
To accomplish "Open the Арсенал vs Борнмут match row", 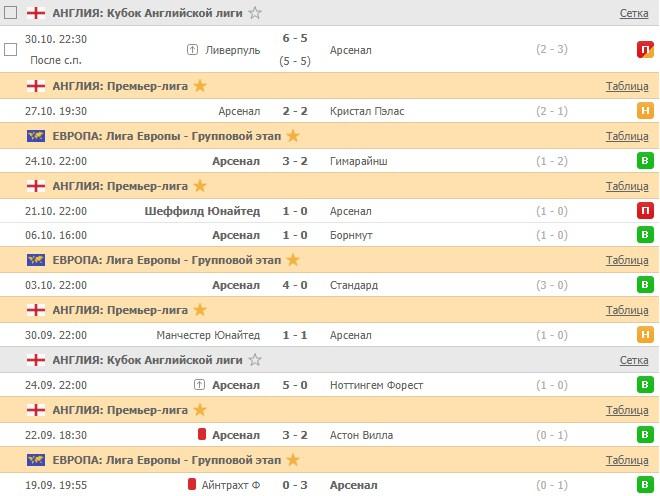I will click(330, 235).
